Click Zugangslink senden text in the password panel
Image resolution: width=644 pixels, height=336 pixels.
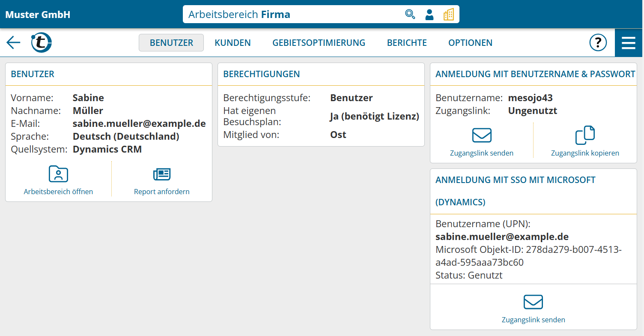tap(482, 153)
